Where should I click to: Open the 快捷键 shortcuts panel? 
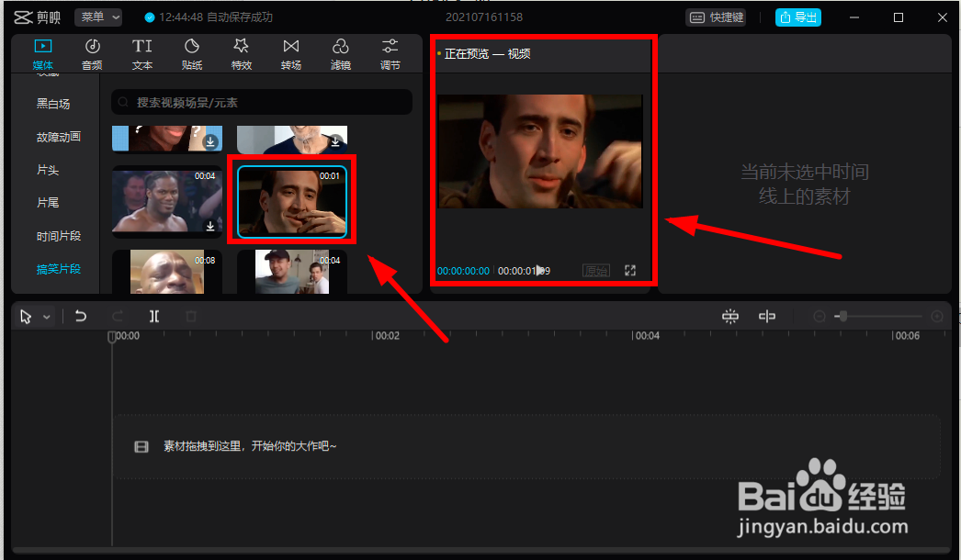tap(716, 17)
